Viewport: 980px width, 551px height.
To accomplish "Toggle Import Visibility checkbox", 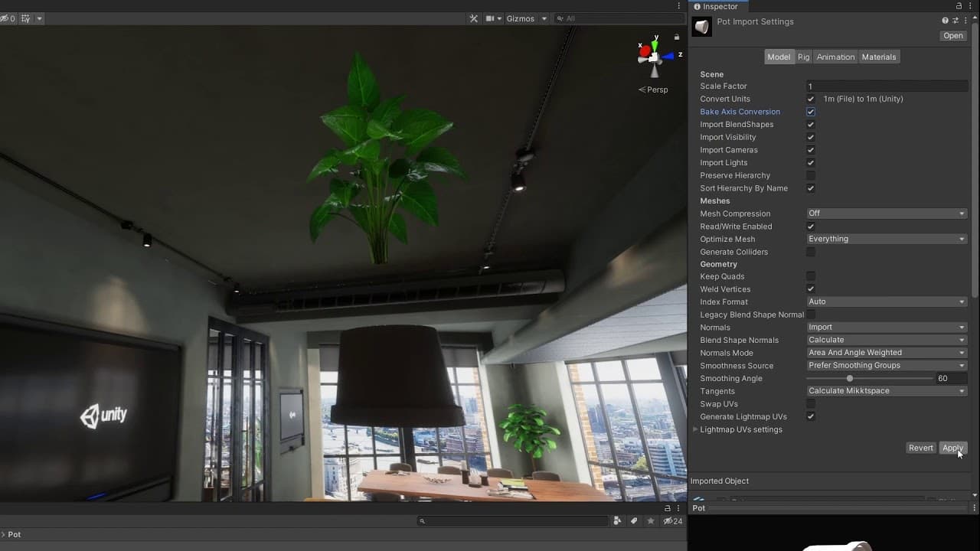I will pyautogui.click(x=811, y=137).
